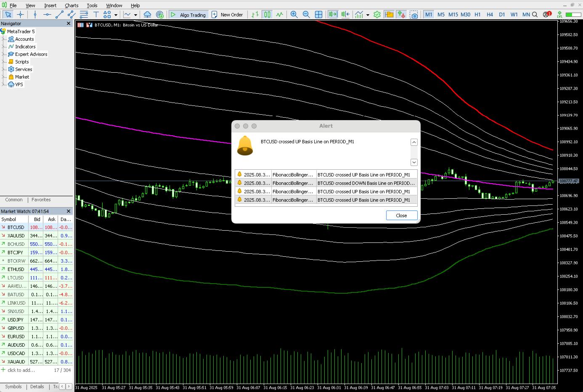The image size is (583, 392).
Task: Switch to H4 timeframe
Action: pos(490,15)
